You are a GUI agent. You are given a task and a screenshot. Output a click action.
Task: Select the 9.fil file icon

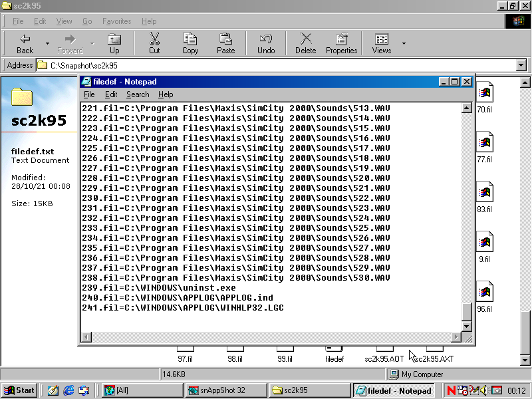485,241
